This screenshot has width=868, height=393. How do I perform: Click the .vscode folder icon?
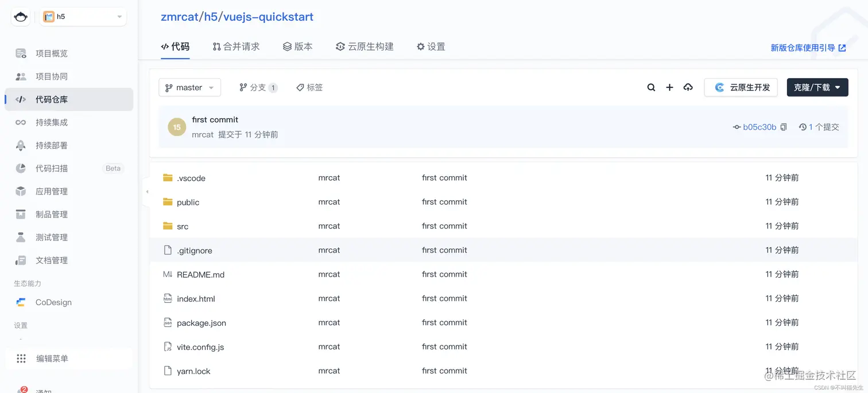[168, 178]
